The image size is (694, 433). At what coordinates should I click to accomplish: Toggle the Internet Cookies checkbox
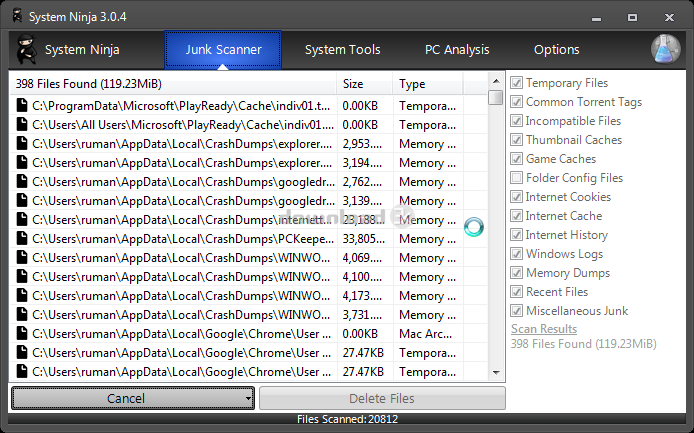coord(516,197)
